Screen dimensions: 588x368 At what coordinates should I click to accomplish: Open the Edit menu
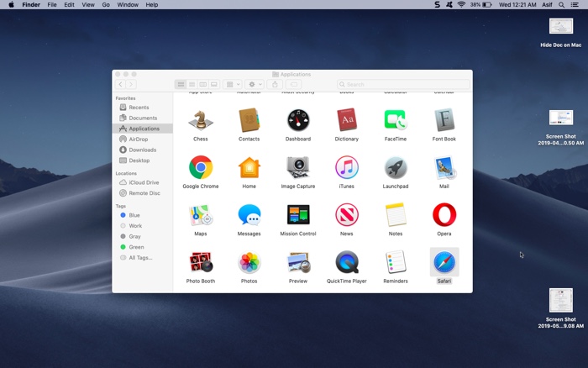(69, 4)
